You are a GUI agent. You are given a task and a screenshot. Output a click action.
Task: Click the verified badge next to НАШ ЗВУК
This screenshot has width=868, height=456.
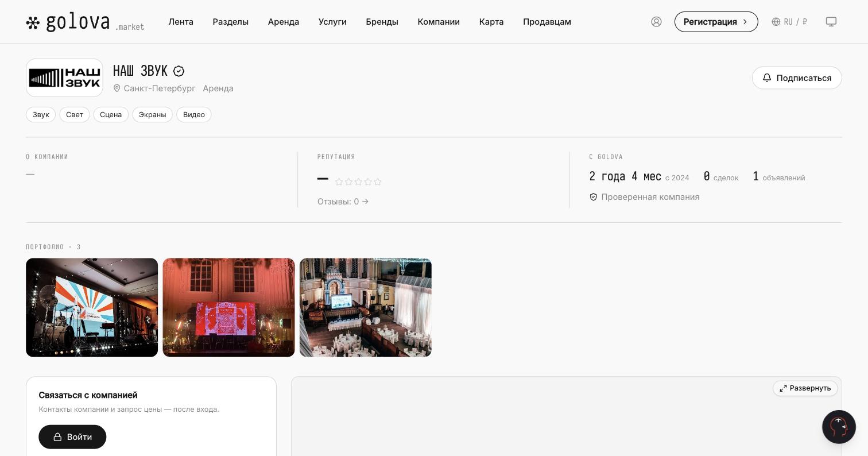pos(179,71)
